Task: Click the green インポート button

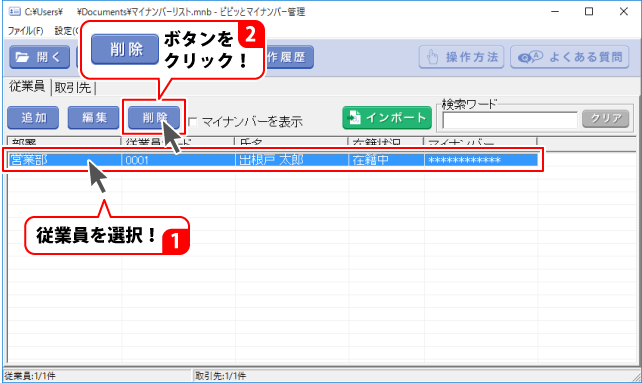Action: click(x=387, y=118)
